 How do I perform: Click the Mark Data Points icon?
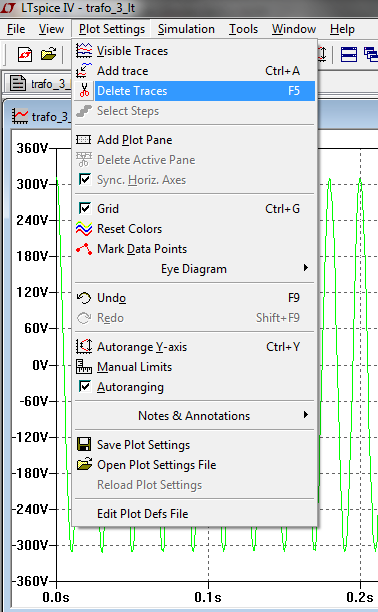click(x=84, y=249)
